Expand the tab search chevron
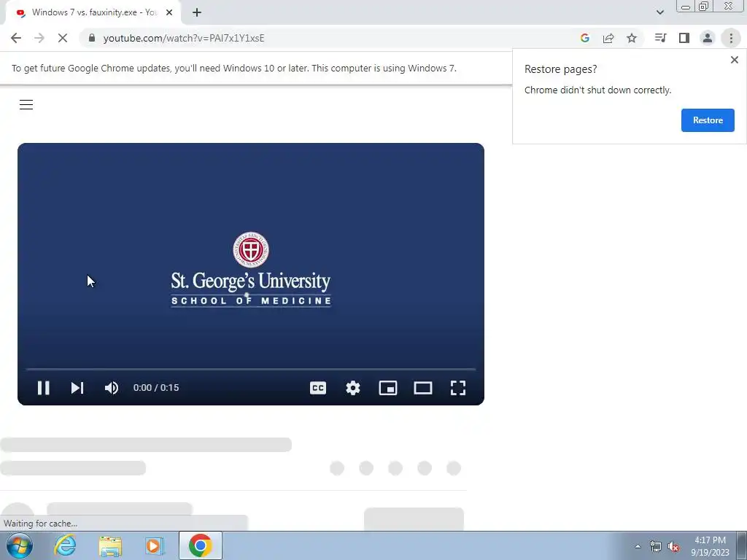 659,12
